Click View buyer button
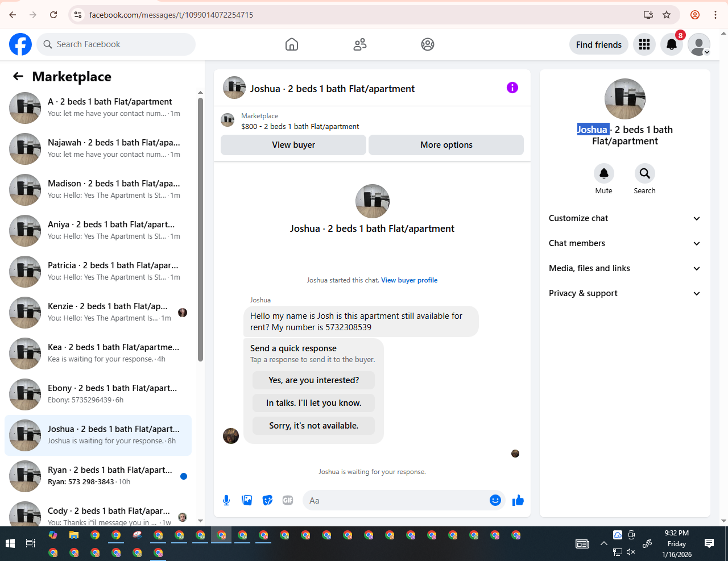Viewport: 728px width, 561px height. point(293,145)
